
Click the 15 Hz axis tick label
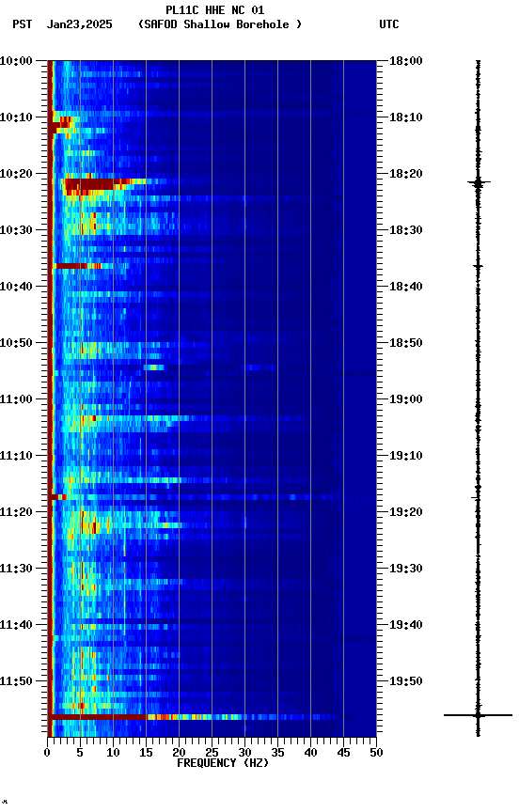pos(146,753)
